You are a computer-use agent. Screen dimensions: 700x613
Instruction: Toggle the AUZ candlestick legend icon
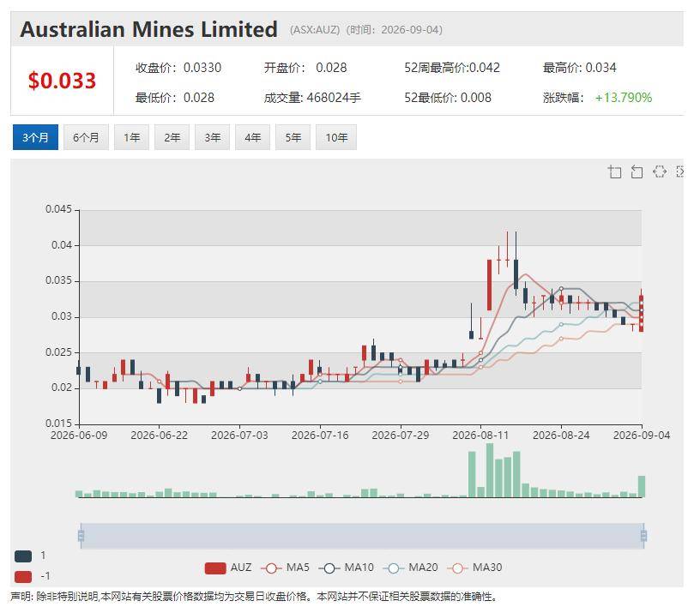[x=215, y=568]
